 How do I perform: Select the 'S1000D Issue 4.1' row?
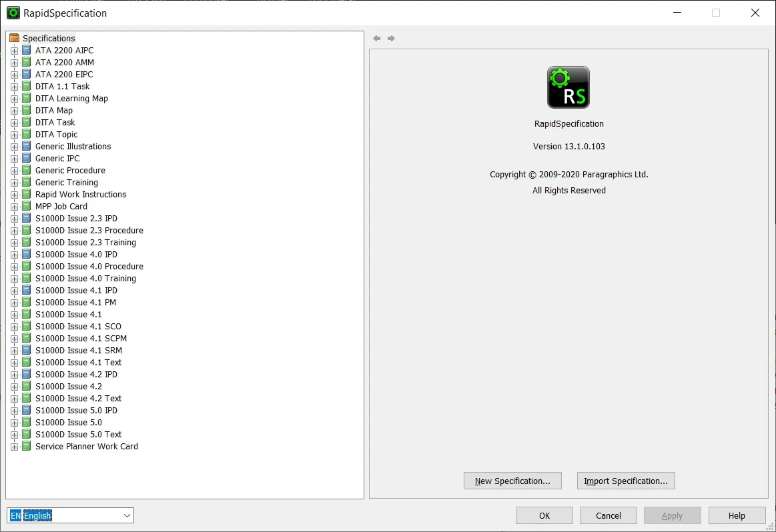68,315
